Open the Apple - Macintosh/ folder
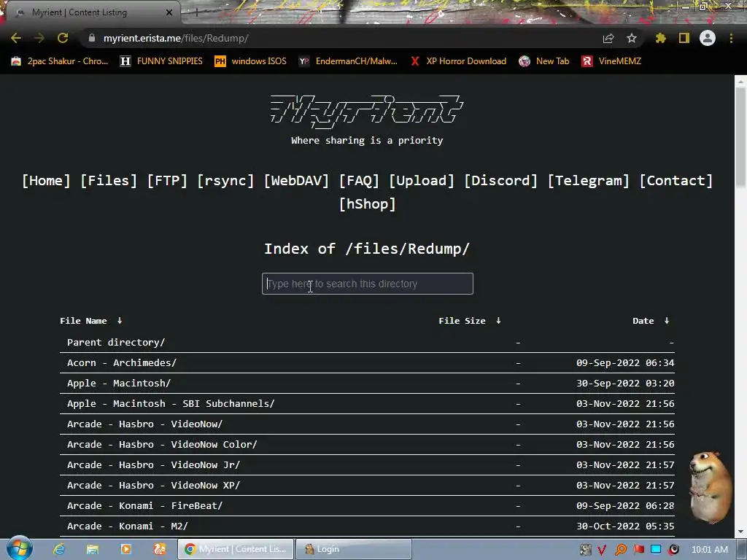 click(x=119, y=384)
